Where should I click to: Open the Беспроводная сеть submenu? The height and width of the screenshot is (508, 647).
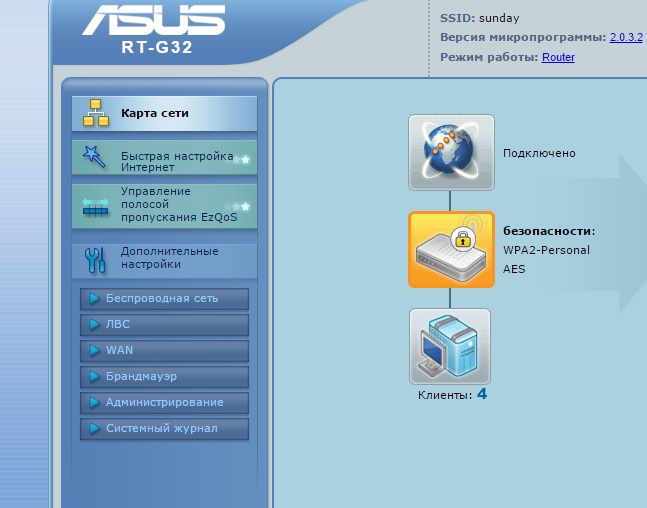click(x=162, y=298)
